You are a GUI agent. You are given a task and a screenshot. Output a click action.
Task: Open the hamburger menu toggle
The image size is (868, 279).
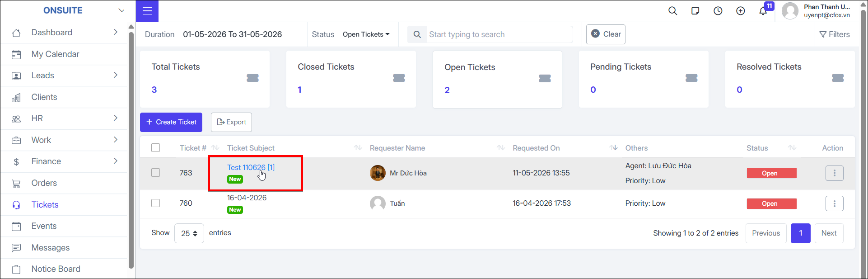point(147,11)
